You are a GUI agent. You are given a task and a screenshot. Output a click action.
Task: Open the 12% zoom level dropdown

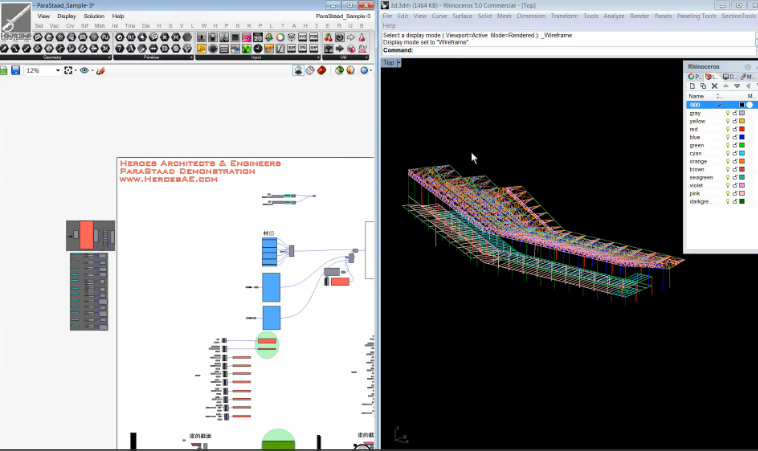(x=58, y=71)
